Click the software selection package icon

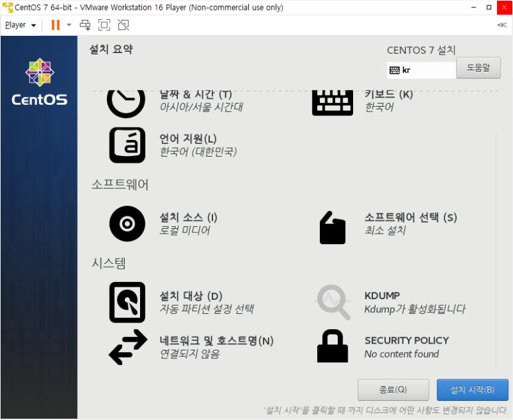coord(332,228)
